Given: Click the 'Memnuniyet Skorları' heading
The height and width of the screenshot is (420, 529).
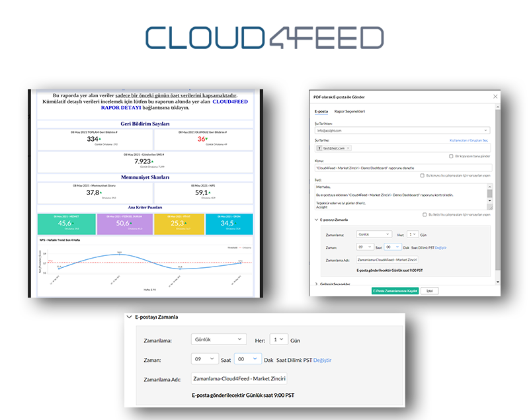Looking at the screenshot, I should (145, 177).
